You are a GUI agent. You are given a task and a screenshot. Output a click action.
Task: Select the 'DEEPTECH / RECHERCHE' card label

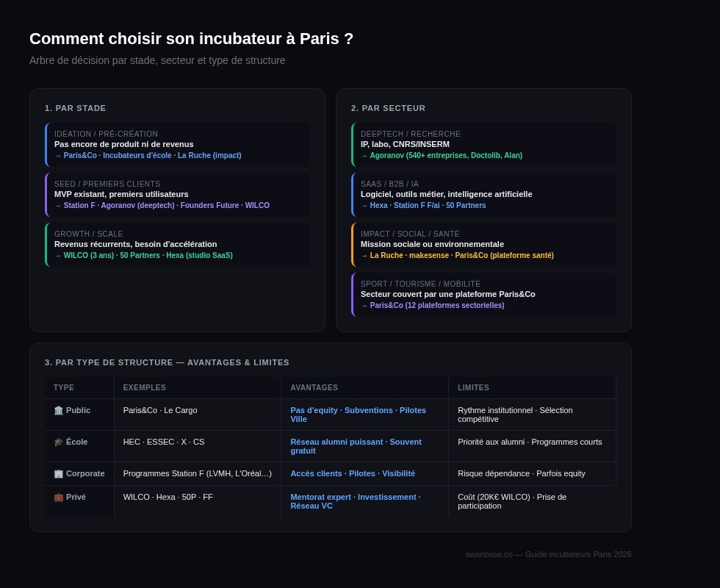click(411, 134)
